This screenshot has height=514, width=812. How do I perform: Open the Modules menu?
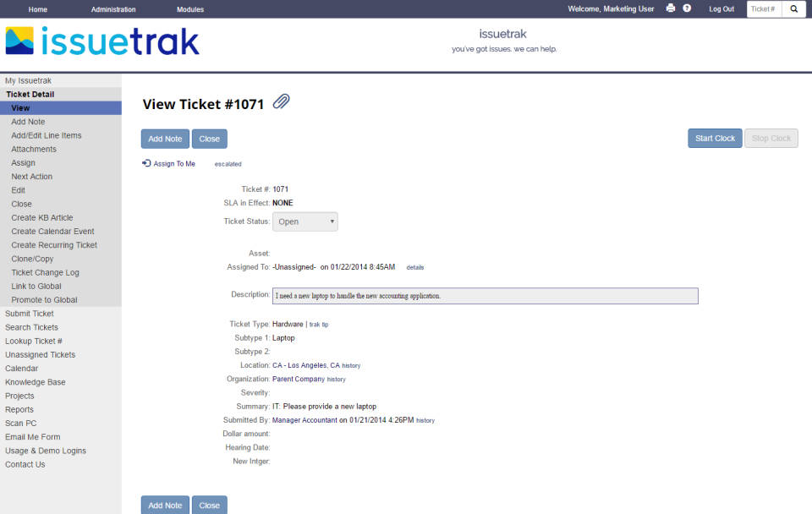(189, 8)
